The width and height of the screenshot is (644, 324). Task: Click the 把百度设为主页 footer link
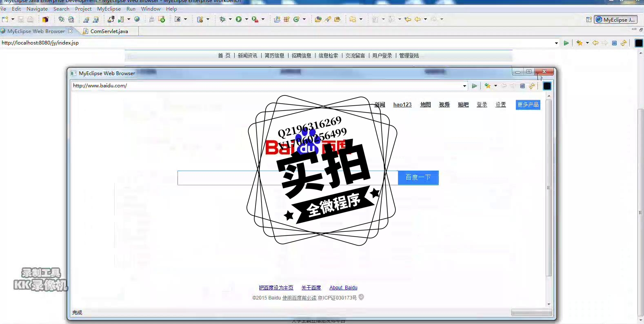click(x=276, y=288)
